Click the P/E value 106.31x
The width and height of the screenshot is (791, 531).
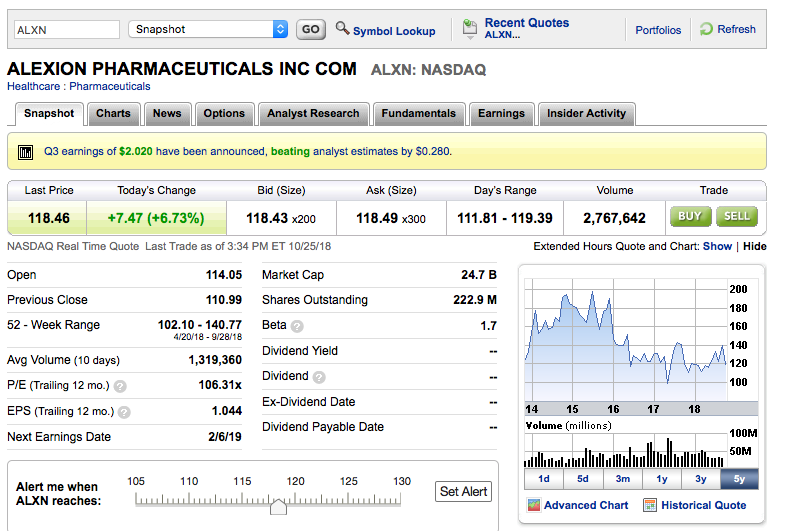[x=220, y=385]
